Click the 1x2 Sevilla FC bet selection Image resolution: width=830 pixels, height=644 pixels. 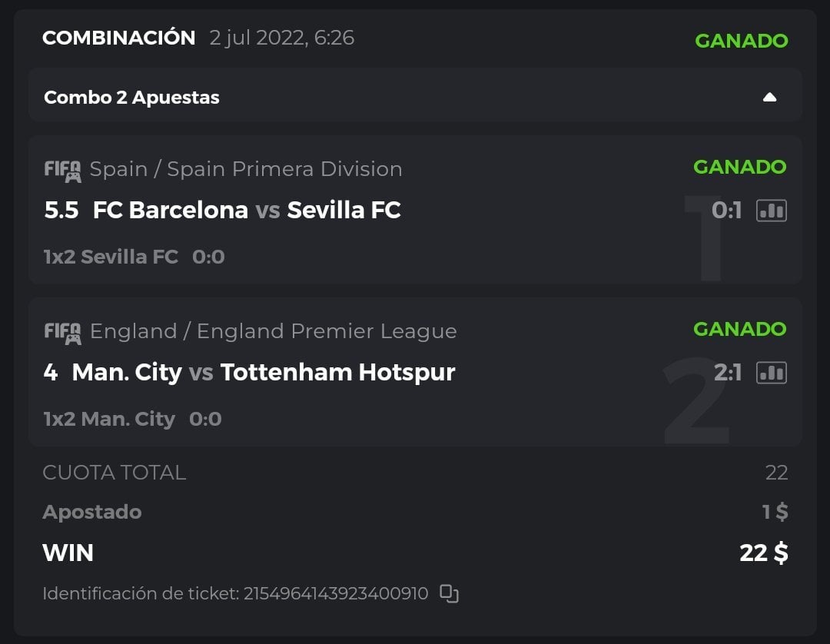point(111,257)
